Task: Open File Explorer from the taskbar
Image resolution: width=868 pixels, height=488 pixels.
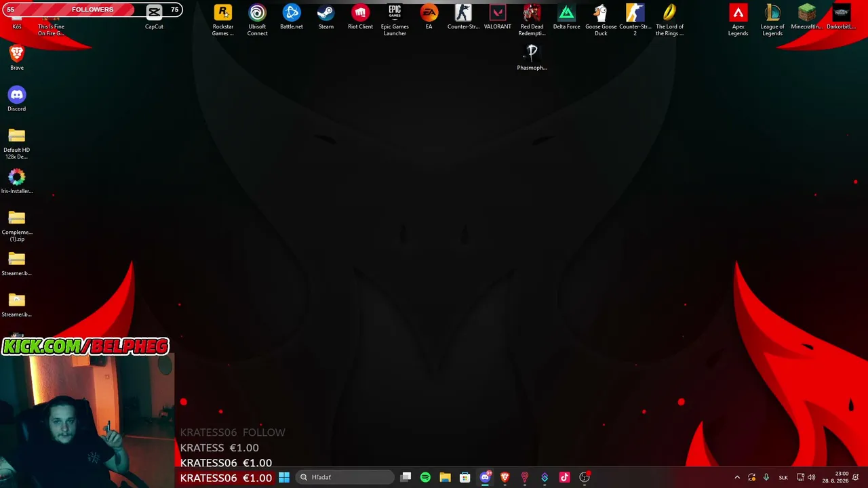Action: [x=445, y=477]
